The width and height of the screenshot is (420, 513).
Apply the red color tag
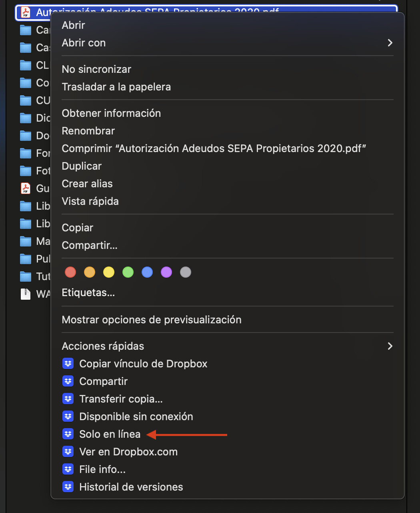coord(70,273)
